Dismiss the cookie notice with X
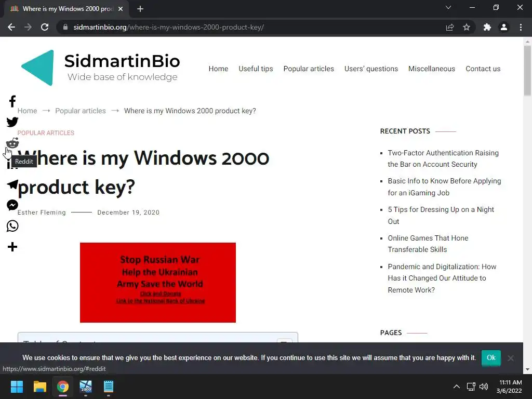This screenshot has height=399, width=532. 511,358
